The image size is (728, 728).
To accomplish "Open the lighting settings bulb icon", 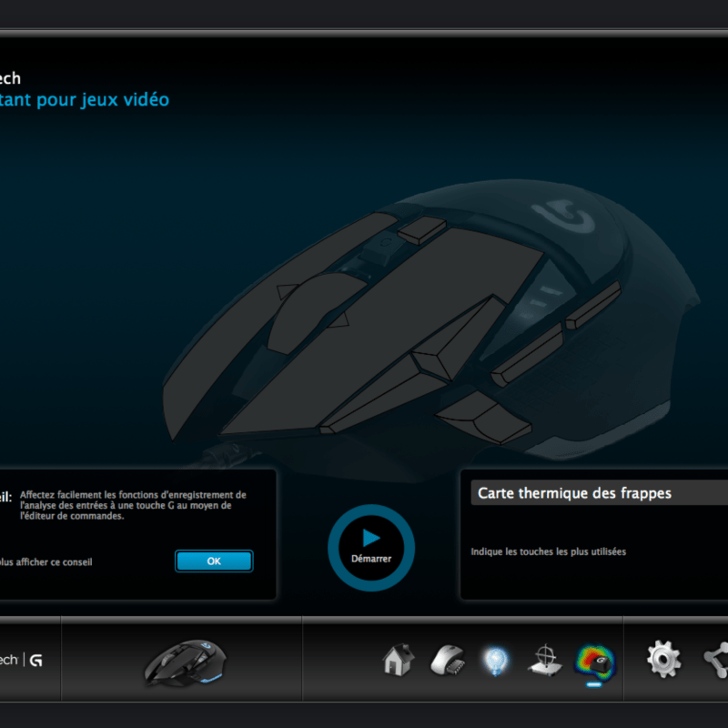I will click(496, 661).
